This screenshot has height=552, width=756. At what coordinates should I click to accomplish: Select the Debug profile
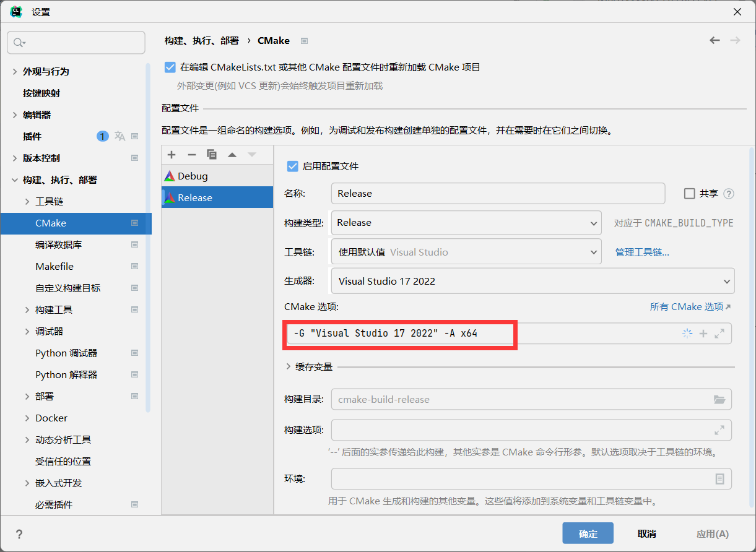(217, 176)
